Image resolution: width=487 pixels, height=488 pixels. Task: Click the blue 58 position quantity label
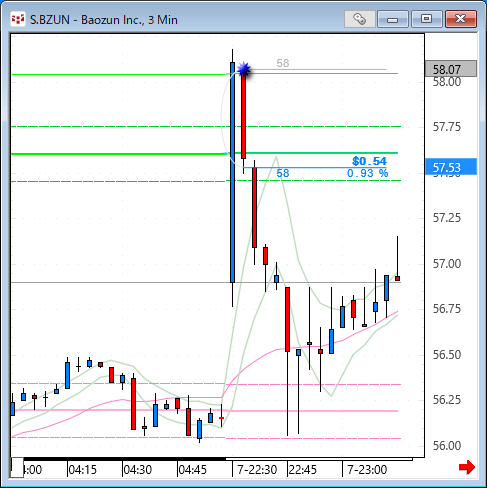[283, 173]
